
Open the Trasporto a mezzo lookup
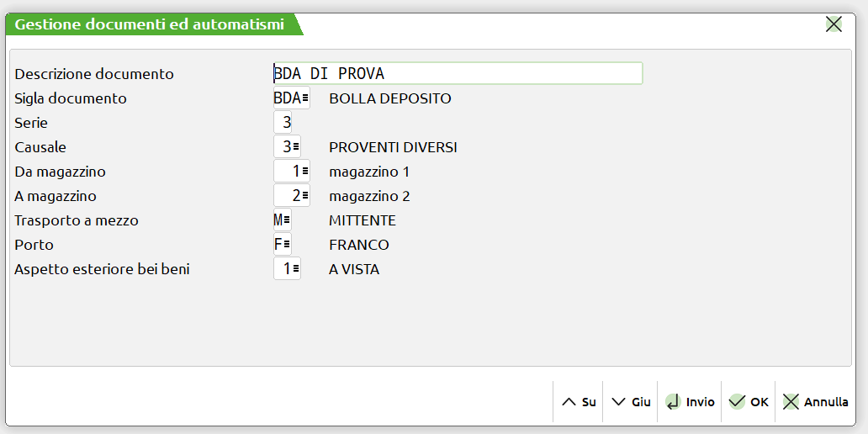click(287, 220)
